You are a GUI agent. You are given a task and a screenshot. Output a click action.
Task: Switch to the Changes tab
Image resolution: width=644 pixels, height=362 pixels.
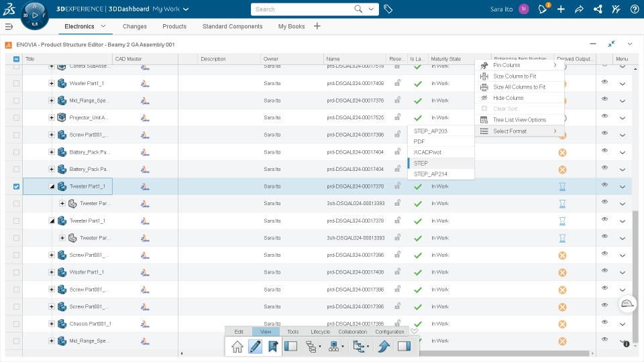pyautogui.click(x=135, y=26)
